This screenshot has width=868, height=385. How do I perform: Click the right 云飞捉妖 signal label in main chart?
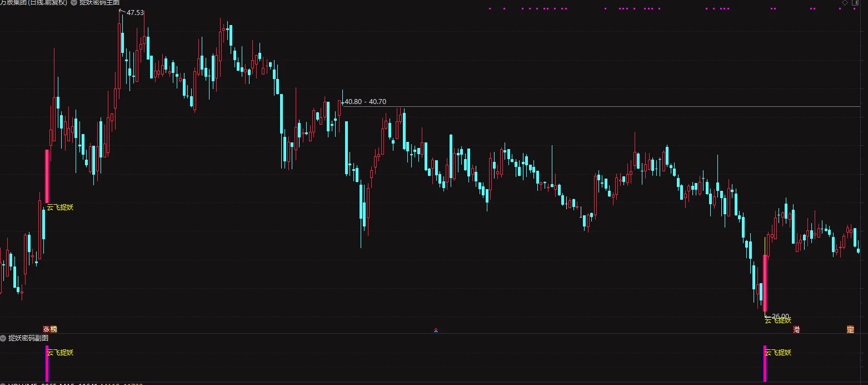[778, 320]
